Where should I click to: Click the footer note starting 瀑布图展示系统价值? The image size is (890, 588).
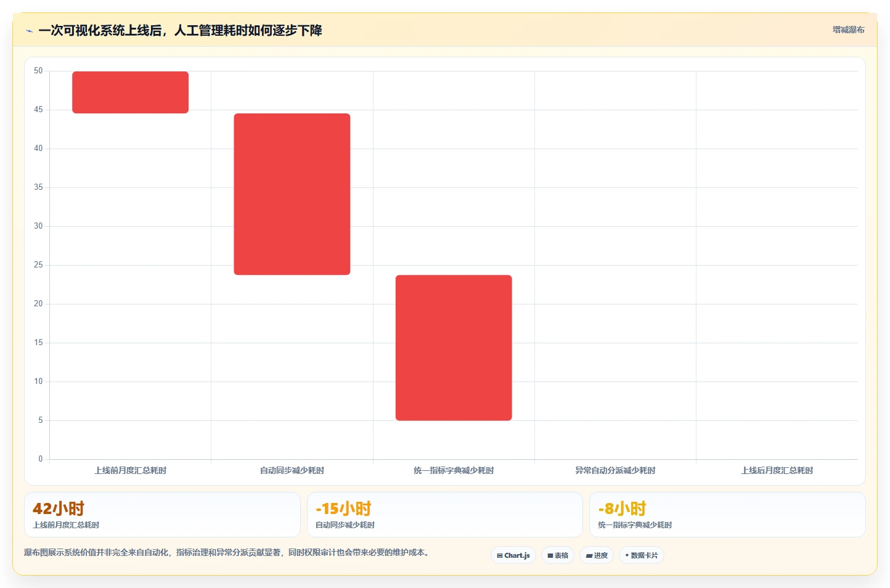click(227, 552)
